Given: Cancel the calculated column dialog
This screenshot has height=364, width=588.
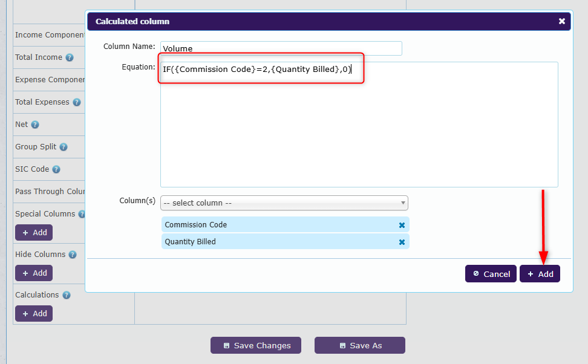Looking at the screenshot, I should pyautogui.click(x=491, y=274).
